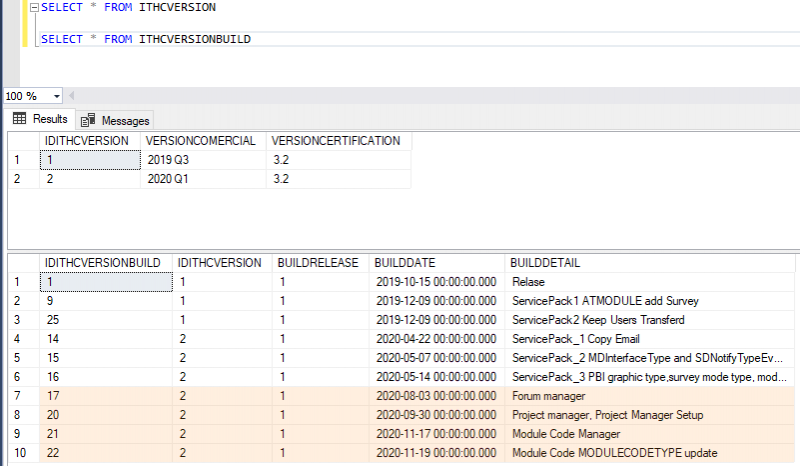Select the ServicePack2 Keep Users Transferd cell
The height and width of the screenshot is (466, 800).
click(x=650, y=320)
